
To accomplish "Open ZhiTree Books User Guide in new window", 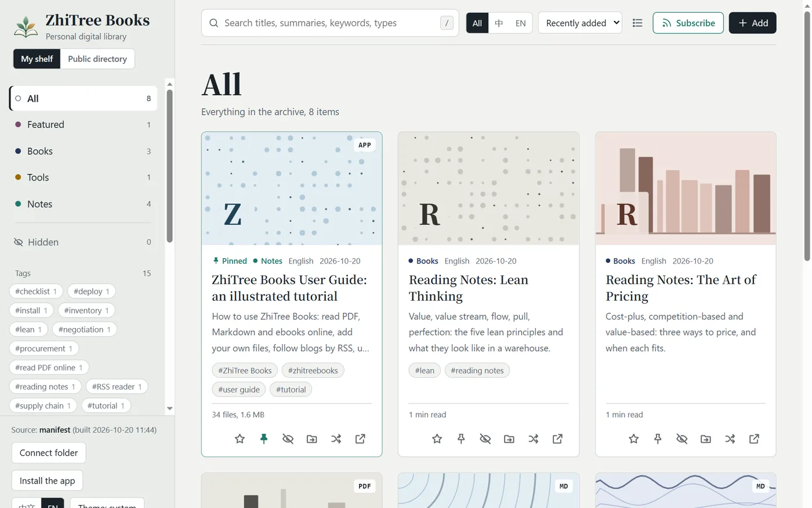I will [360, 439].
